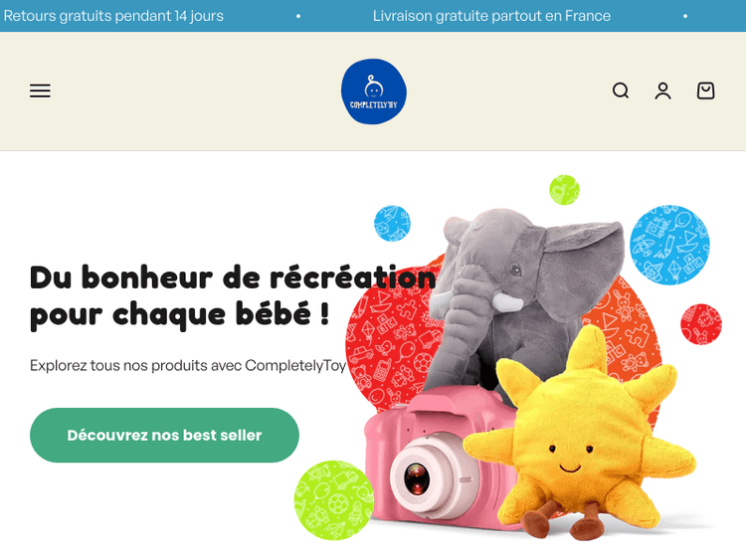Open the account profile icon
The image size is (746, 560).
[x=662, y=91]
